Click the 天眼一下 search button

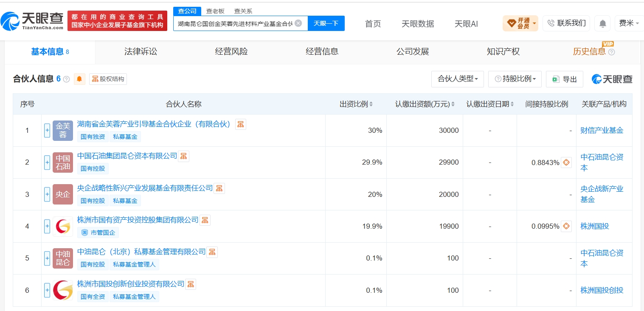point(326,23)
